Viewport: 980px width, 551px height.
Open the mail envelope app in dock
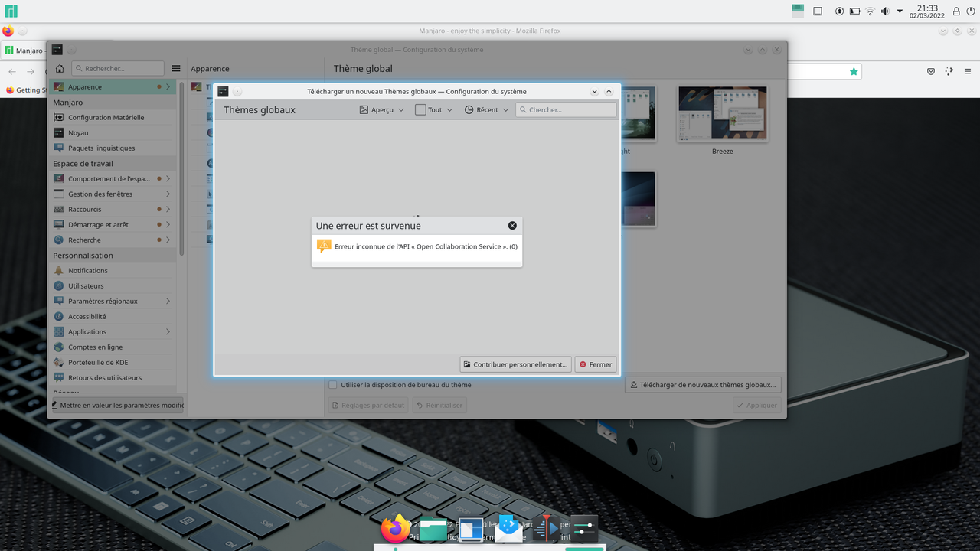pos(508,529)
